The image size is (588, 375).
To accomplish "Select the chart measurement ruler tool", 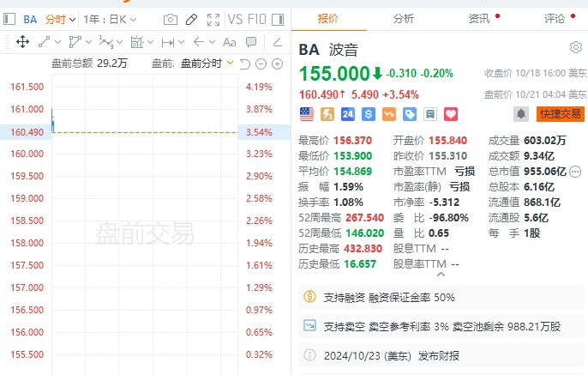I will 137,42.
